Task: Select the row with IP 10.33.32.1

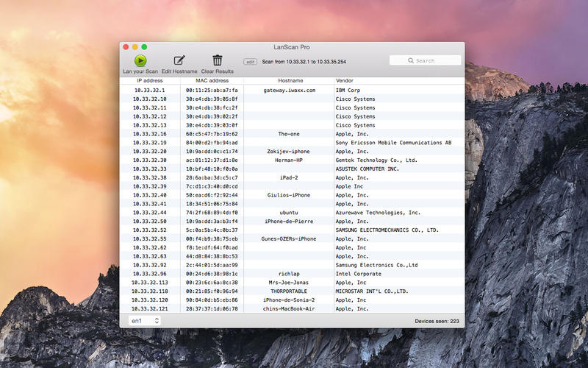Action: point(292,90)
